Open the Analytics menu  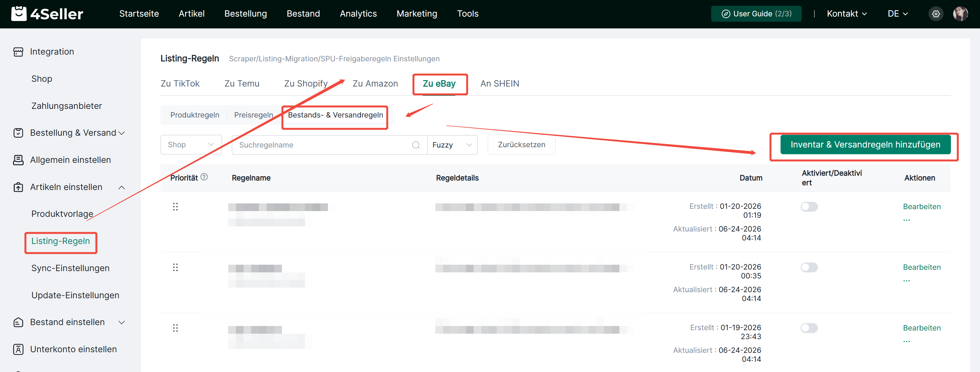pos(358,14)
